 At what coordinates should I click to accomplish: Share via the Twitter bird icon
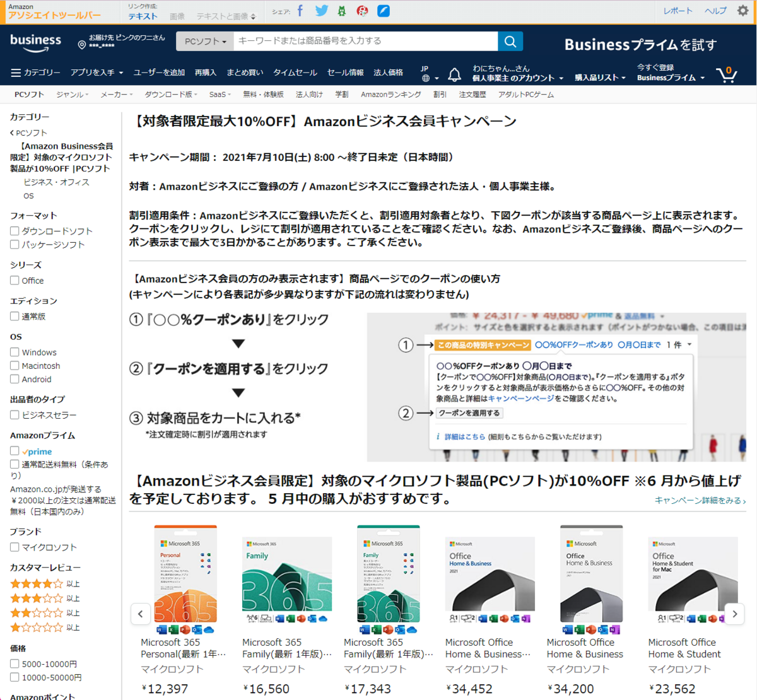[322, 11]
